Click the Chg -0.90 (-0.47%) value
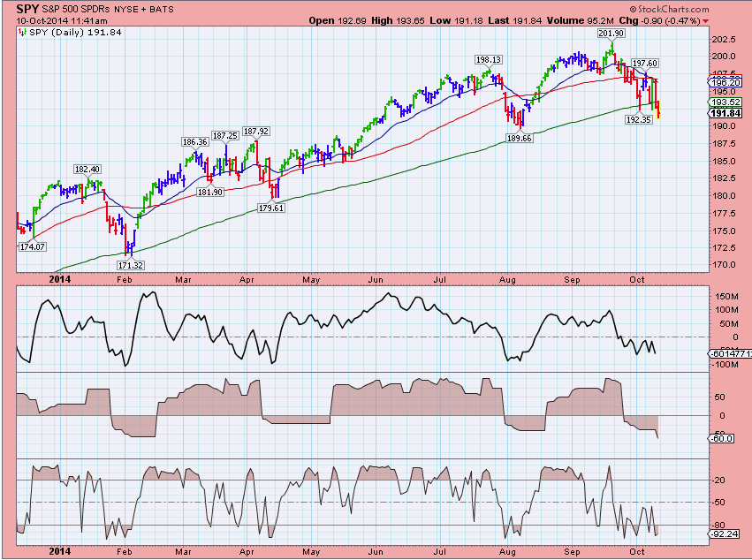 point(659,20)
